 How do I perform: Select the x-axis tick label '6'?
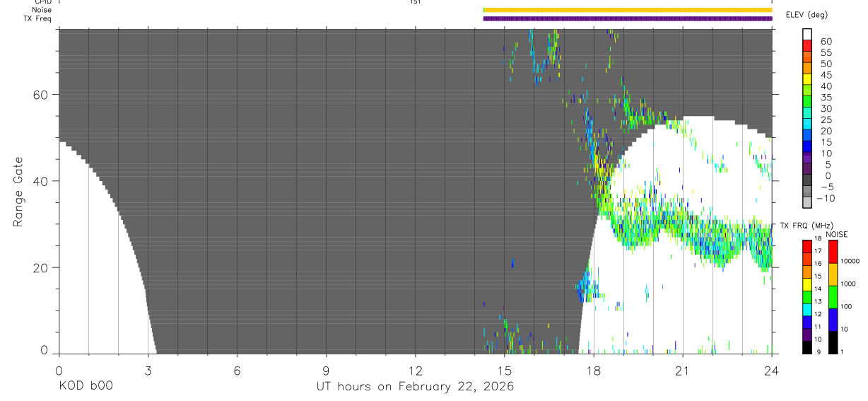(x=237, y=370)
